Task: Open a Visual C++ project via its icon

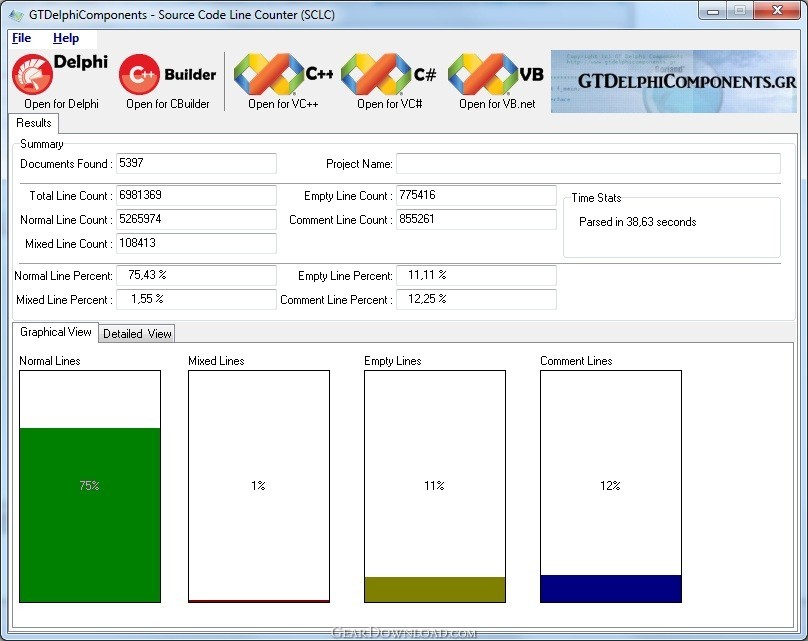Action: (x=283, y=74)
